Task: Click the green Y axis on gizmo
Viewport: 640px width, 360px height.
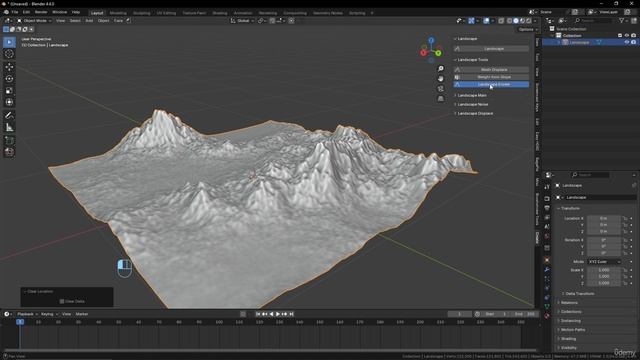Action: (438, 53)
